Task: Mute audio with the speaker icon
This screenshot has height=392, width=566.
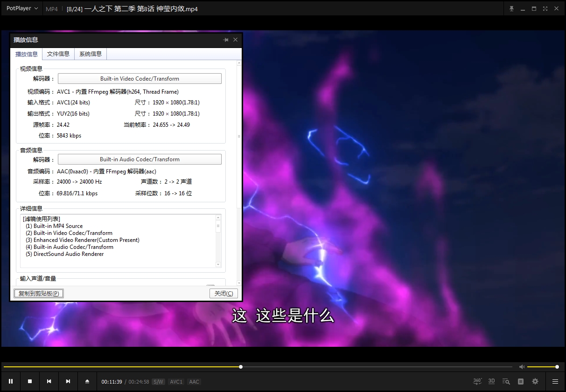Action: pos(522,367)
